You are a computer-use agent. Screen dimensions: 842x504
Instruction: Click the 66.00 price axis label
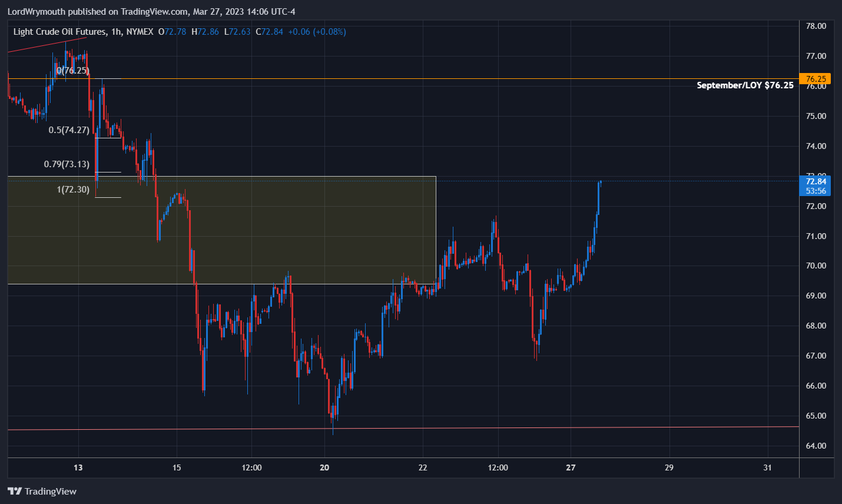(x=816, y=386)
